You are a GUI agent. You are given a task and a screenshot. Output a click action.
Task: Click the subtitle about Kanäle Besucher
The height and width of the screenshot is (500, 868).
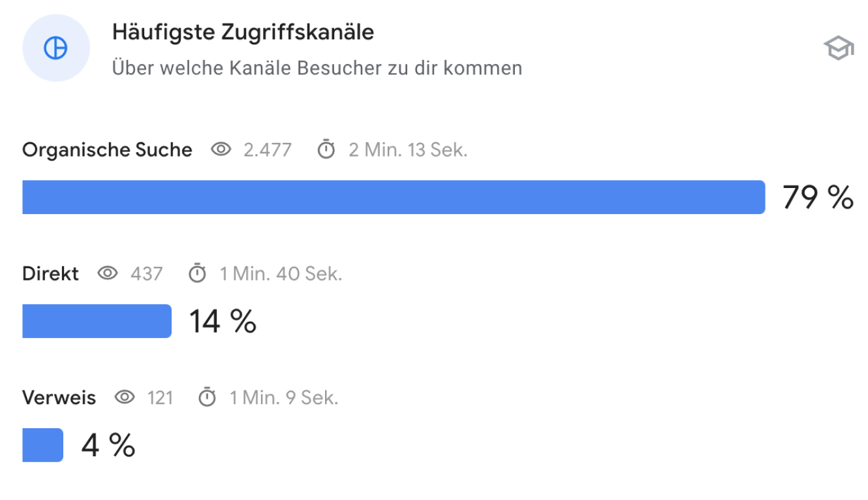[317, 68]
